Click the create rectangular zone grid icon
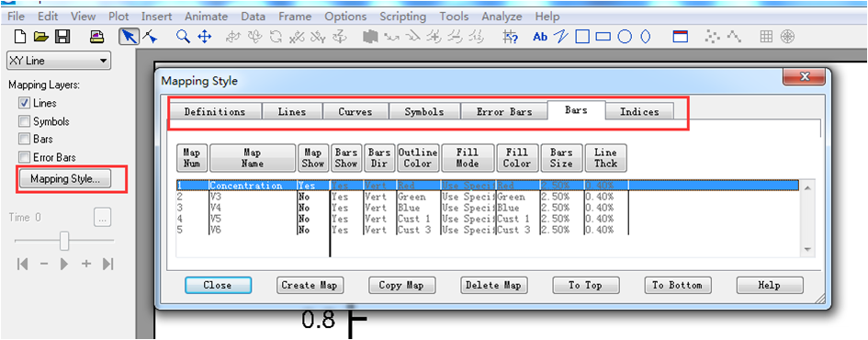The width and height of the screenshot is (868, 340). click(766, 37)
